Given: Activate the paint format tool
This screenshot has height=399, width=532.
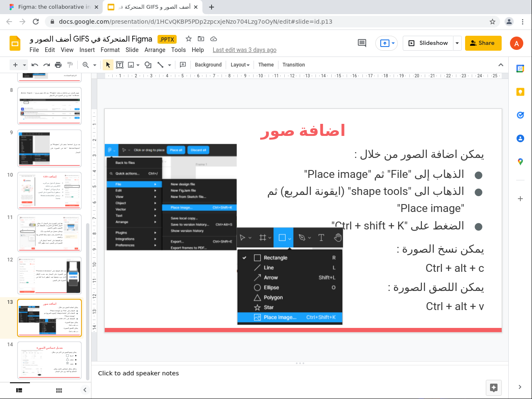Looking at the screenshot, I should pos(70,65).
